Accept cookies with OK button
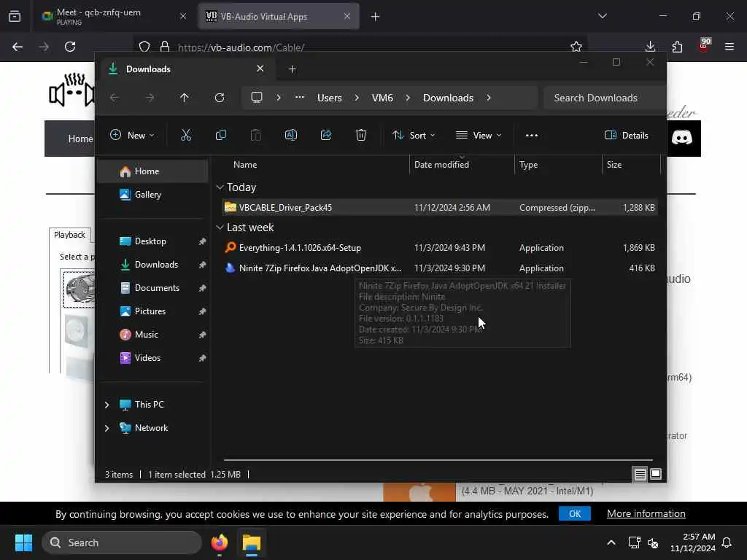The image size is (747, 560). [x=575, y=514]
